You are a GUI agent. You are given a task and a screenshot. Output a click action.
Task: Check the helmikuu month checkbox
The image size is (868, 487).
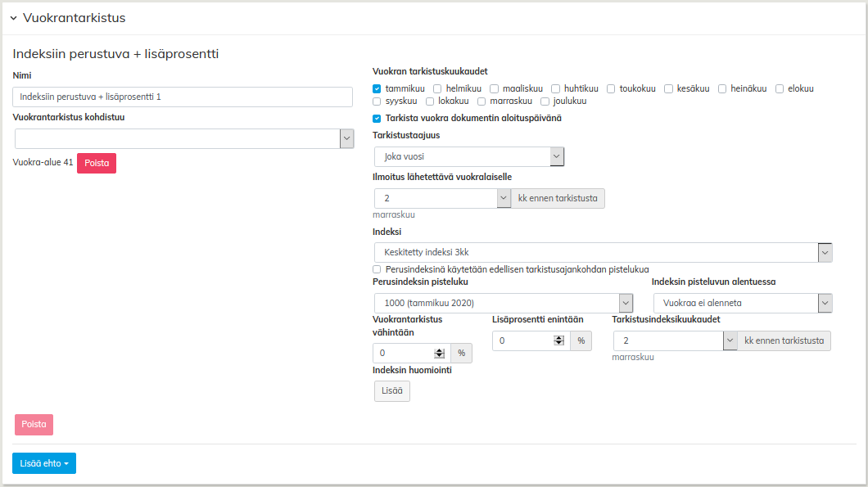click(x=438, y=88)
